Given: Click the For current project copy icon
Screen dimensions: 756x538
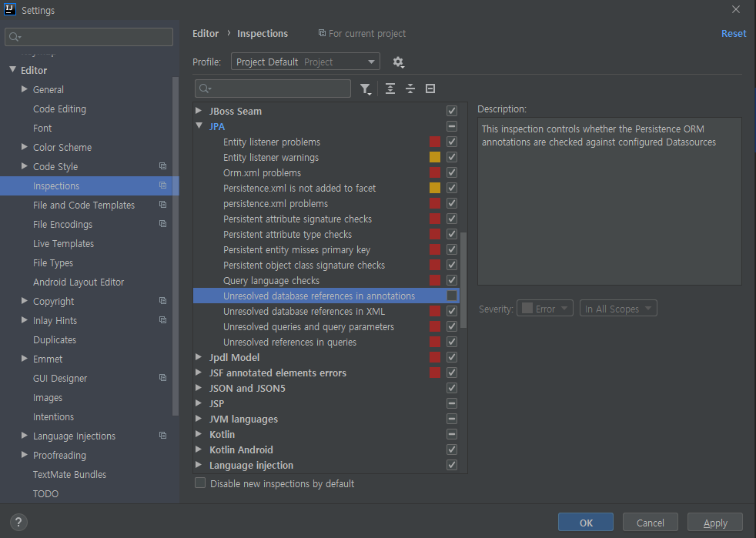Looking at the screenshot, I should click(x=322, y=33).
